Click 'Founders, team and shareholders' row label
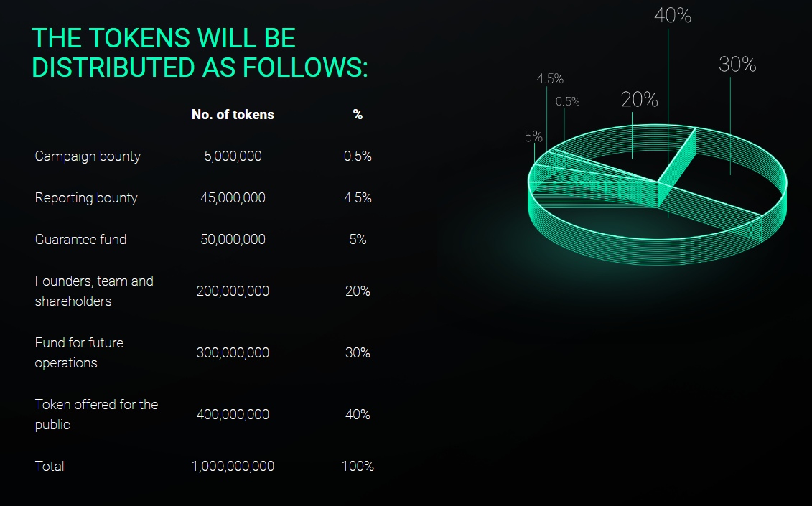This screenshot has height=506, width=812. tap(94, 291)
